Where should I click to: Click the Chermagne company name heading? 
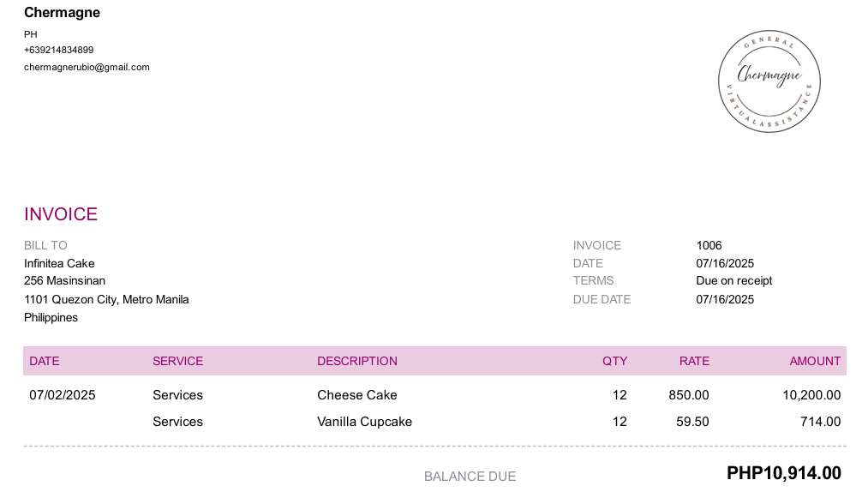pos(62,13)
